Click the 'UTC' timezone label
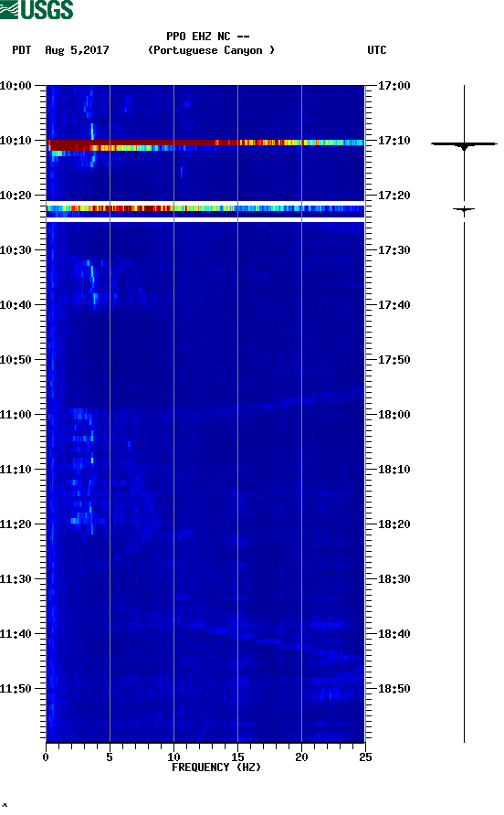 click(377, 50)
